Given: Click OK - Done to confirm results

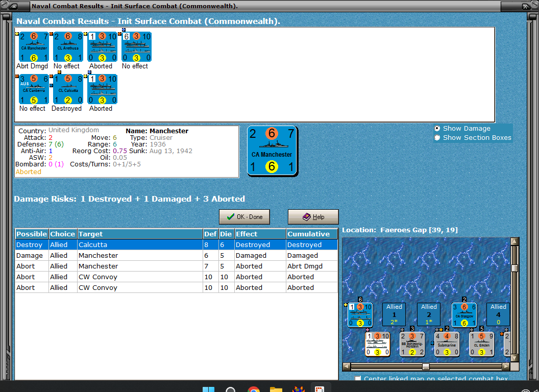Looking at the screenshot, I should (x=244, y=217).
